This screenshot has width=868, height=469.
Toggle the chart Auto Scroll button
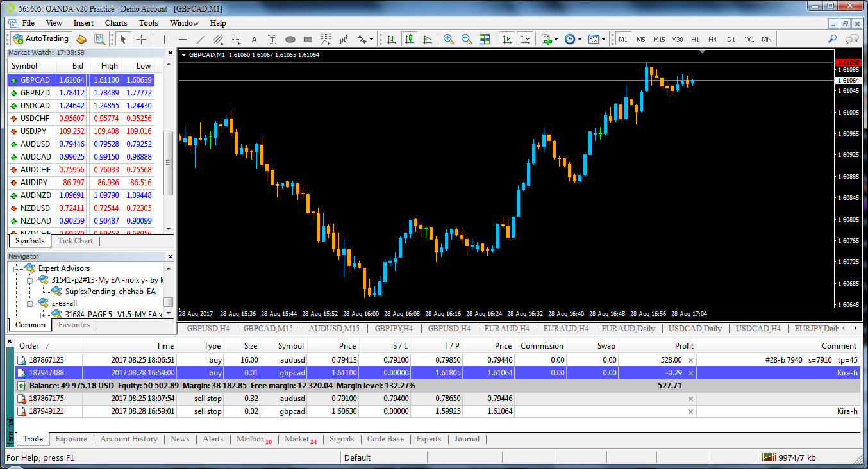[x=507, y=39]
